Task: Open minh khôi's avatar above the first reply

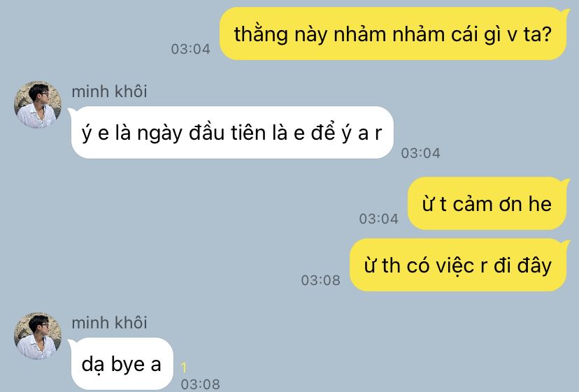Action: tap(38, 104)
